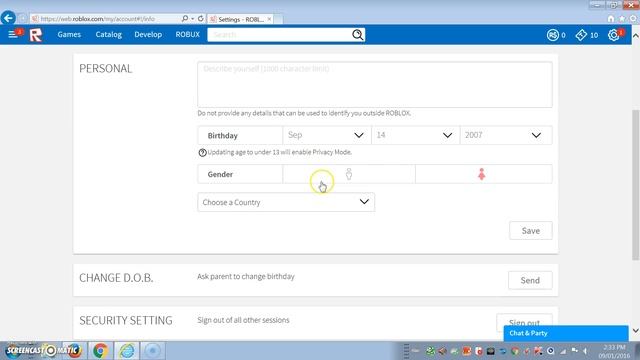Open birthday year dropdown showing 2007
The width and height of the screenshot is (640, 360).
point(506,135)
